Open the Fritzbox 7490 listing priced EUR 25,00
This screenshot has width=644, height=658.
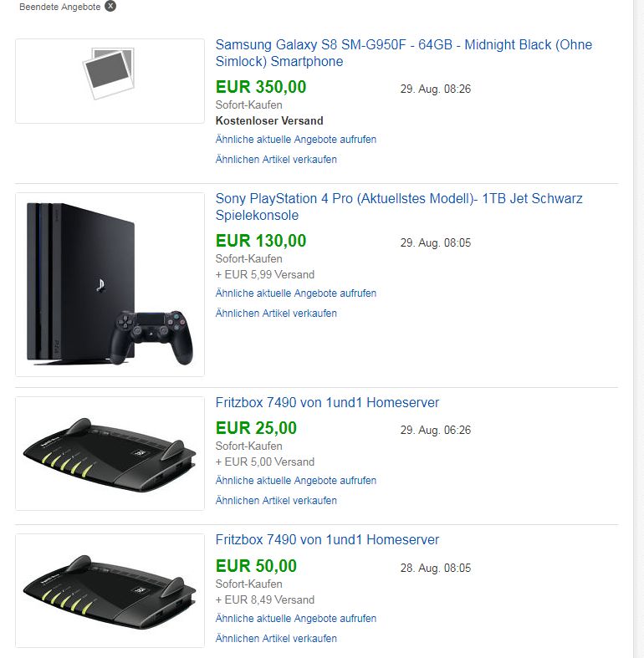coord(327,403)
